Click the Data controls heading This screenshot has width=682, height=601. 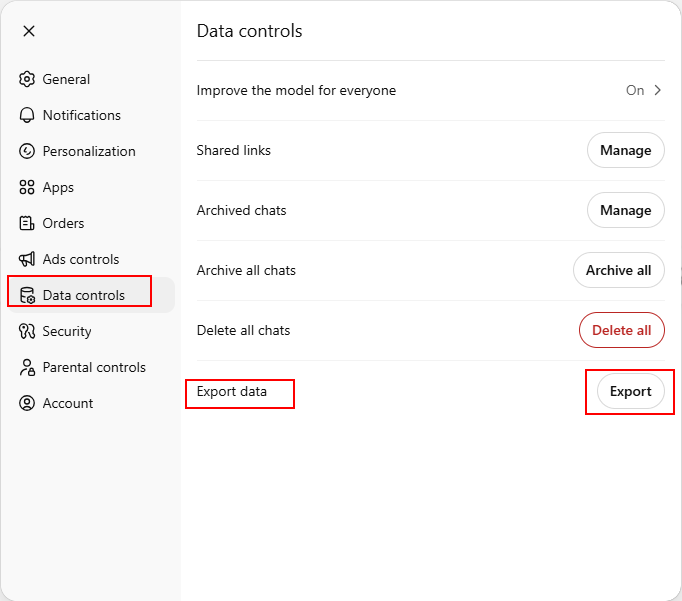[x=249, y=31]
